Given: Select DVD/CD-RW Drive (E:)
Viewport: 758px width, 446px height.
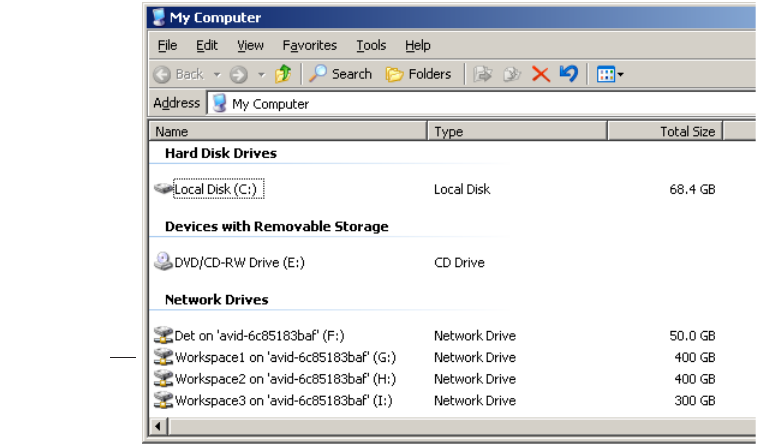Looking at the screenshot, I should pyautogui.click(x=239, y=262).
